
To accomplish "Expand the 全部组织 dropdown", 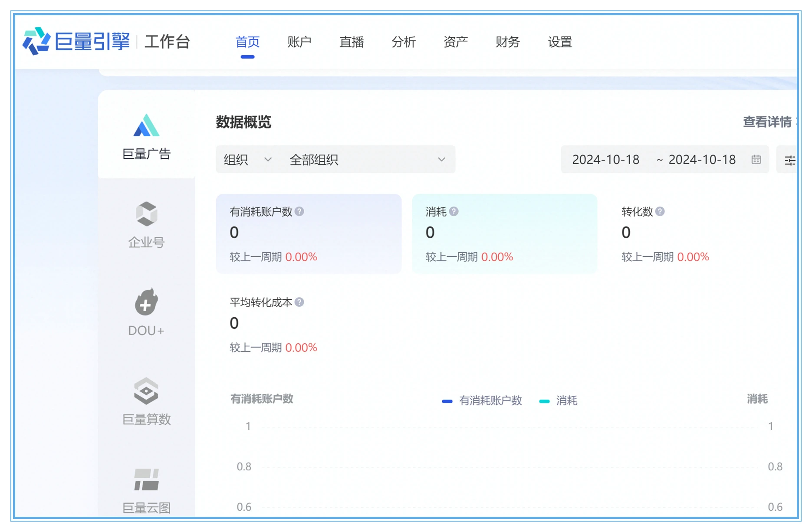I will click(x=367, y=160).
